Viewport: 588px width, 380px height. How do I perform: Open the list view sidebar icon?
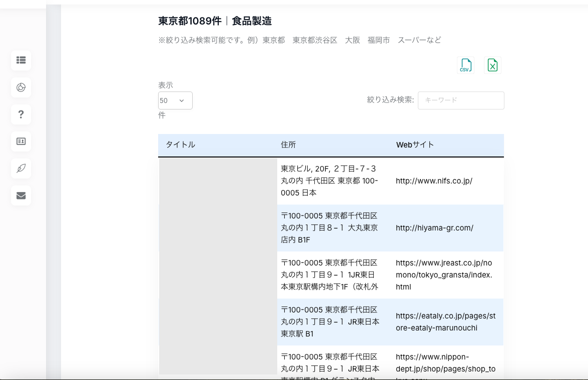pyautogui.click(x=21, y=60)
